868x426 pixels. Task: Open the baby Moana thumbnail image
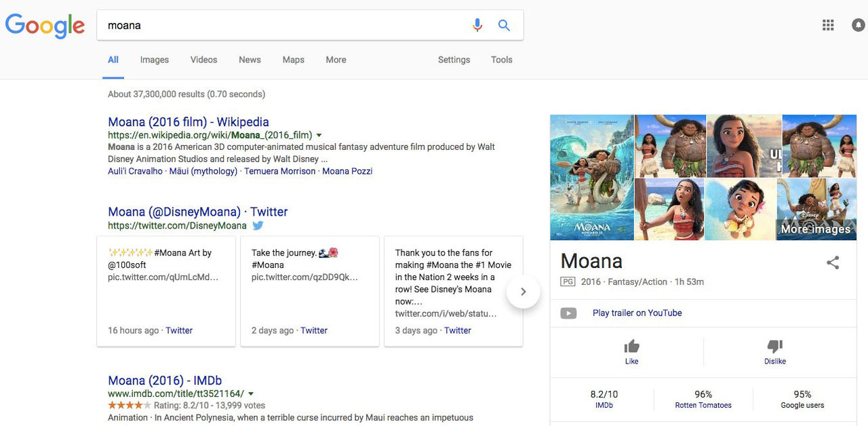point(741,210)
